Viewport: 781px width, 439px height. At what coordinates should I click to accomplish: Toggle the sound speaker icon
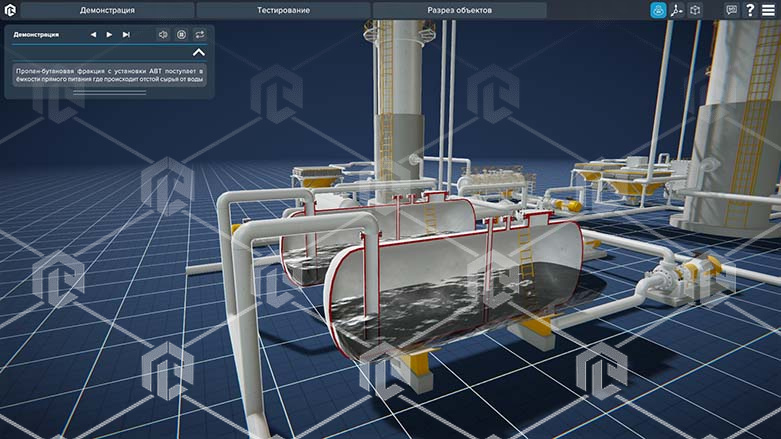(163, 34)
